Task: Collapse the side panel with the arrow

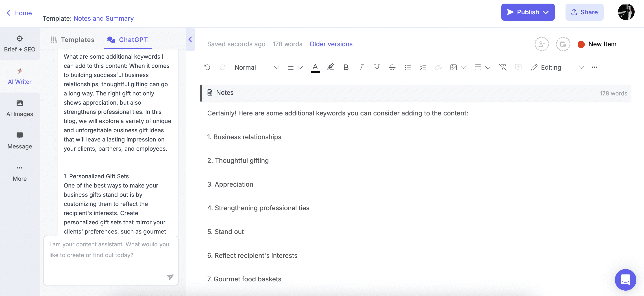Action: coord(190,39)
